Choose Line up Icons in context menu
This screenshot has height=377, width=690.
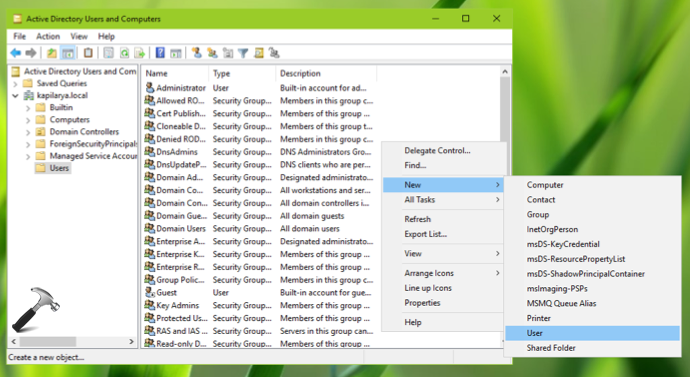443,288
